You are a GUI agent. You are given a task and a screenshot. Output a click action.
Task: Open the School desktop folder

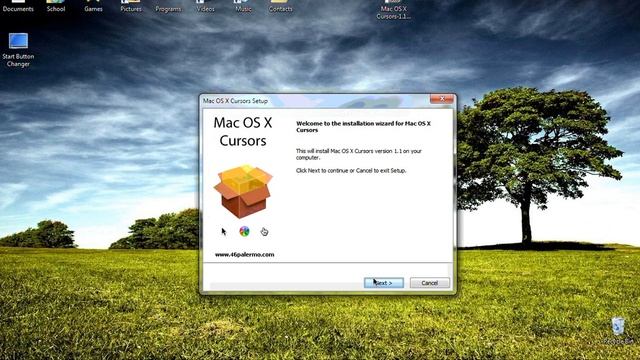[56, 6]
